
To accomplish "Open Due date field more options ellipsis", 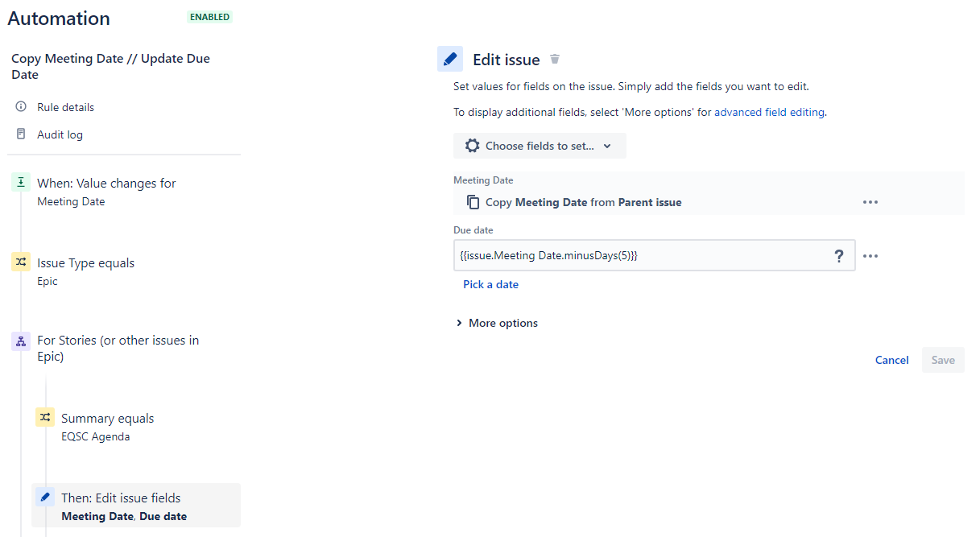I will (x=870, y=256).
